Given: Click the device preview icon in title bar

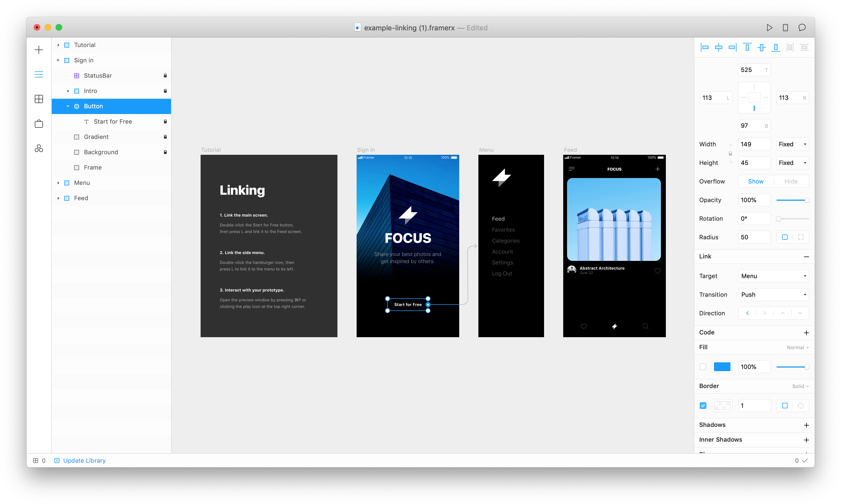Looking at the screenshot, I should [785, 28].
